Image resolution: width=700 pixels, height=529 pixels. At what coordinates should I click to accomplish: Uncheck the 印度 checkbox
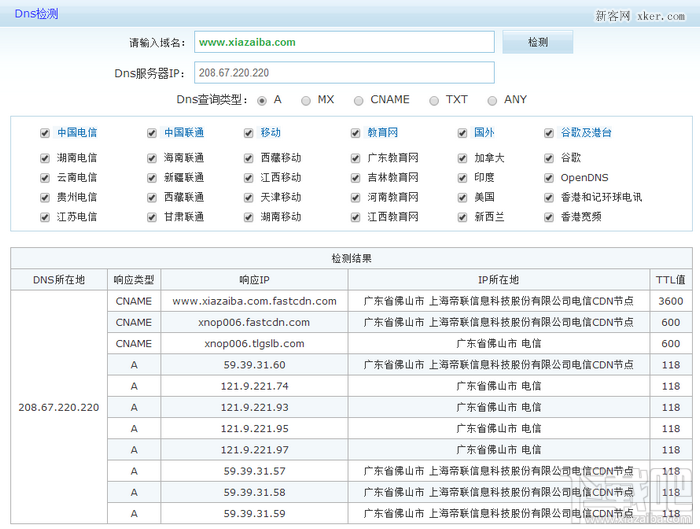coord(462,178)
